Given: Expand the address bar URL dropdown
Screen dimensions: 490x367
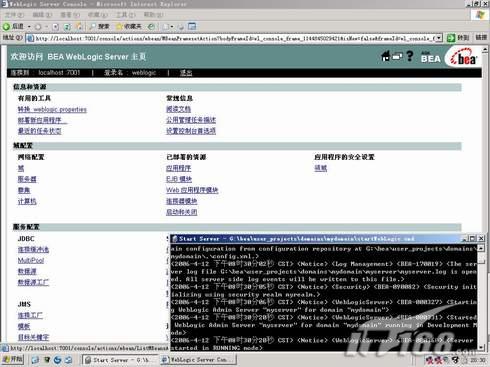Looking at the screenshot, I should 439,38.
